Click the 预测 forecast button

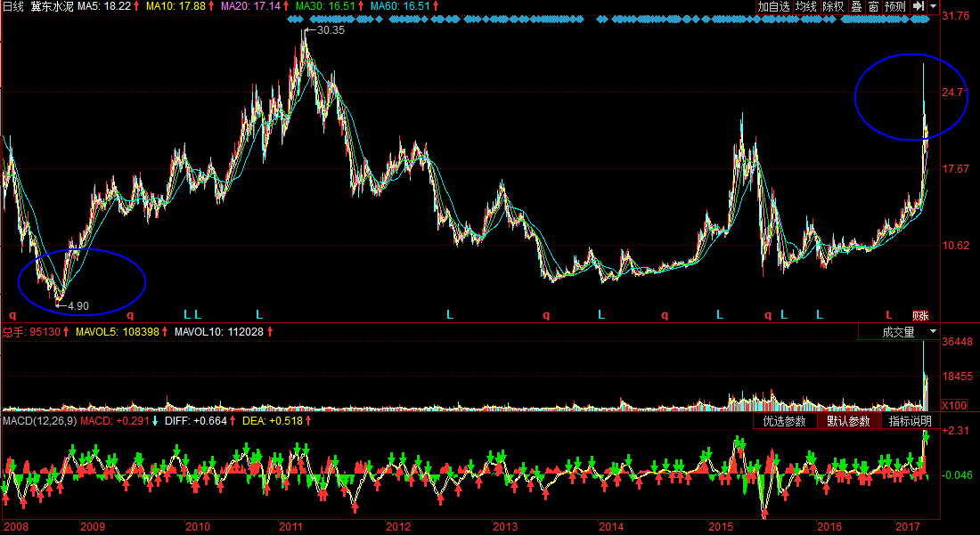pyautogui.click(x=895, y=7)
